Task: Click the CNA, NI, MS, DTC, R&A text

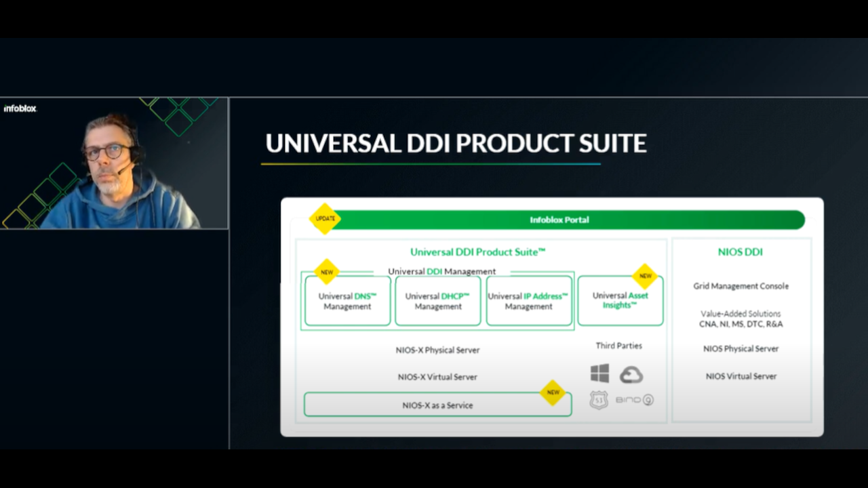Action: point(741,324)
